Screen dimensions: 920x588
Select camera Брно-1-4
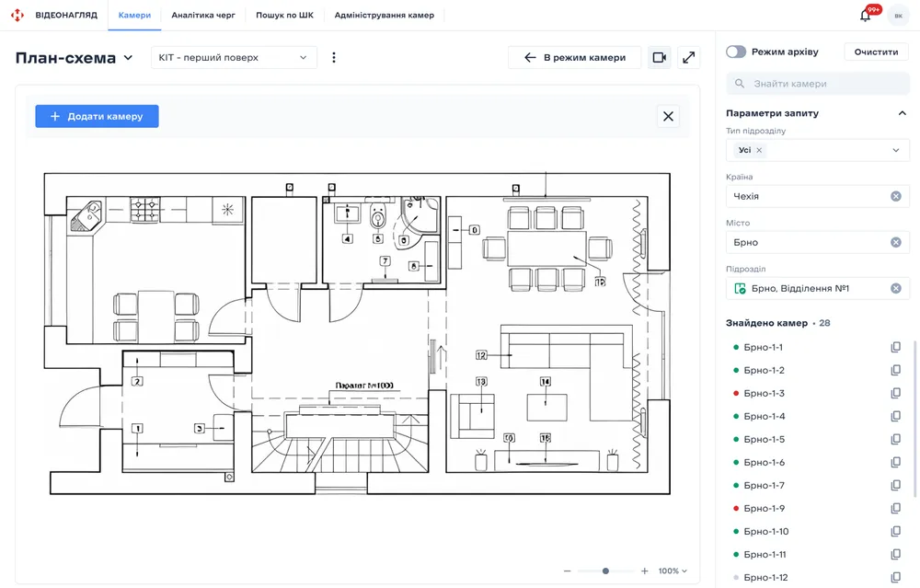coord(765,416)
